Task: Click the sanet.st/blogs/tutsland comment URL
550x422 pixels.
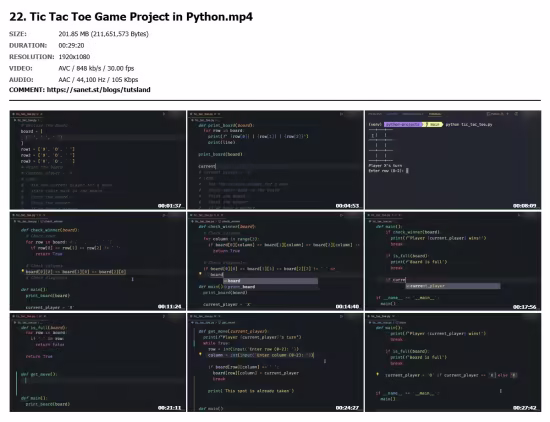Action: pyautogui.click(x=99, y=90)
